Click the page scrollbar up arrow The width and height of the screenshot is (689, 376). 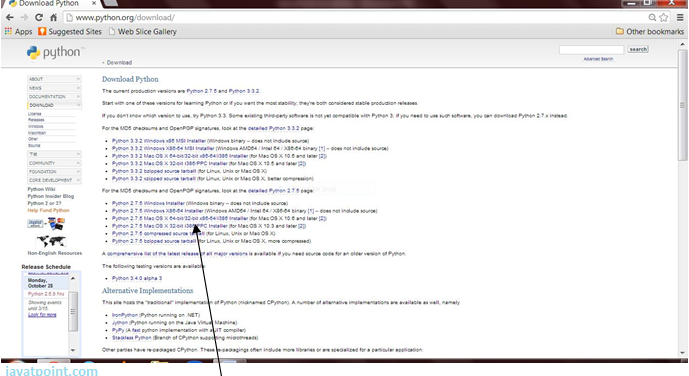pyautogui.click(x=682, y=44)
